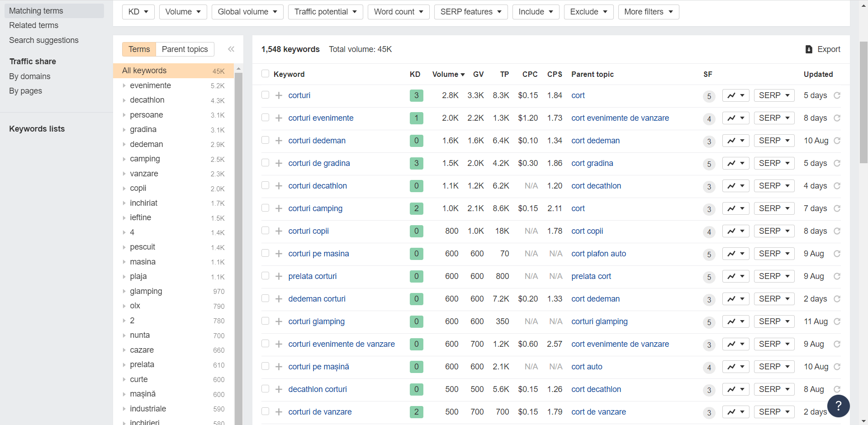Screen dimensions: 868x425
Task: Open SERP dropdown for 'corturi copii'
Action: coord(774,231)
